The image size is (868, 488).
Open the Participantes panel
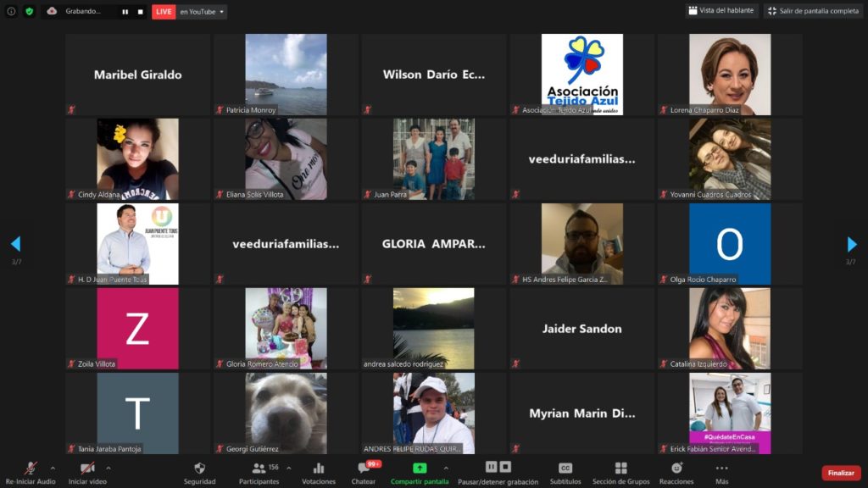click(259, 474)
